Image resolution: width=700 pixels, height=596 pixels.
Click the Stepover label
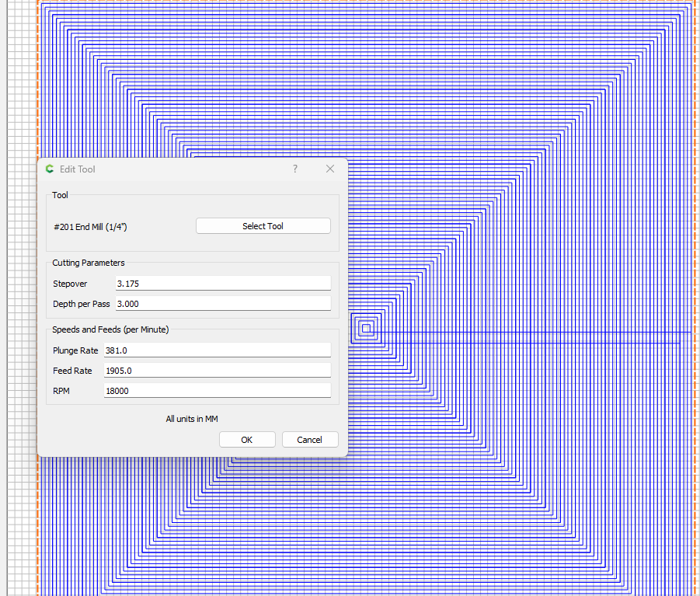coord(70,284)
